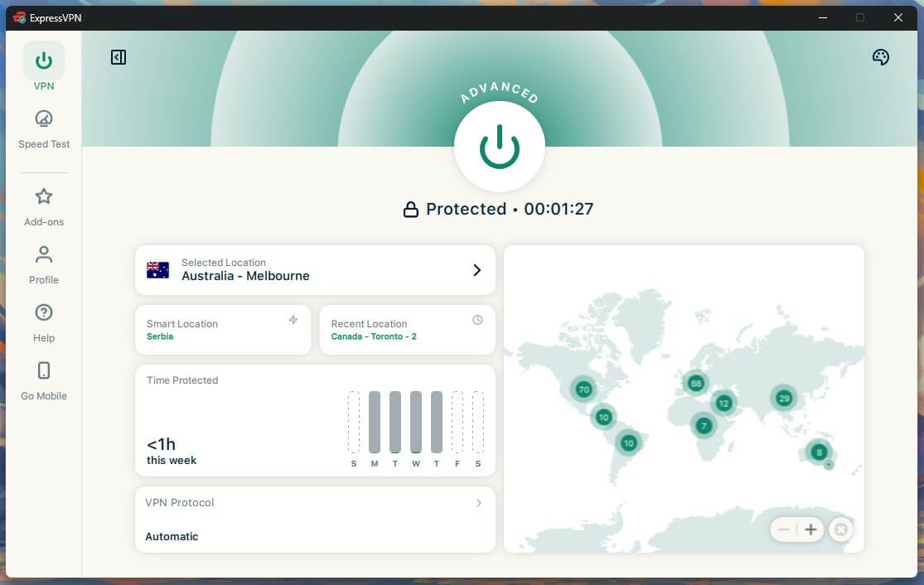Click the Protected status timer text

pos(510,209)
